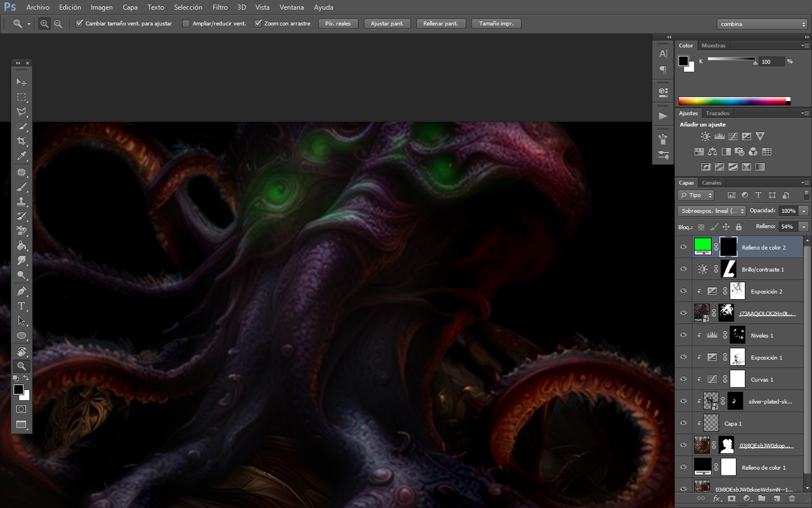Add a Color Balance adjustment from Ajustes panel
Image resolution: width=812 pixels, height=508 pixels.
click(x=712, y=152)
